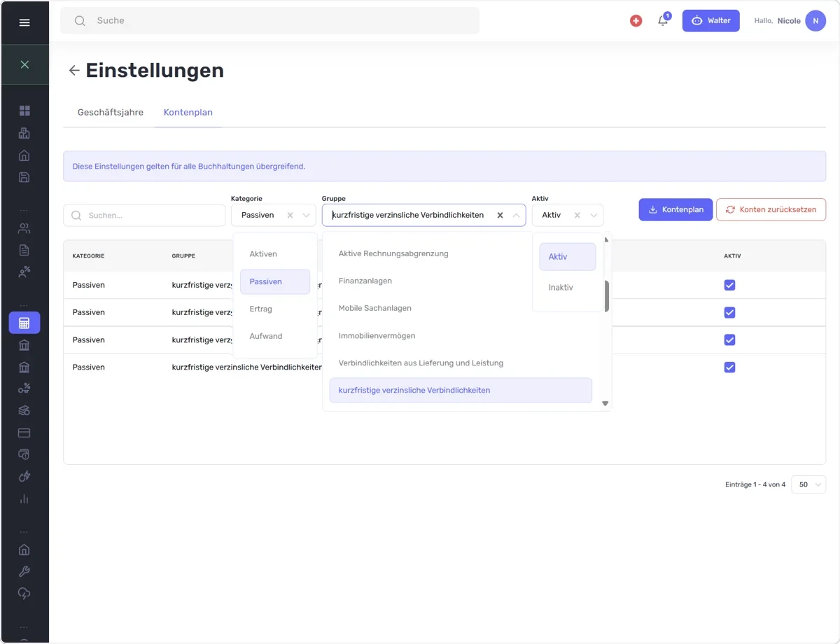Click Nicole's user avatar
This screenshot has width=840, height=644.
[x=815, y=21]
